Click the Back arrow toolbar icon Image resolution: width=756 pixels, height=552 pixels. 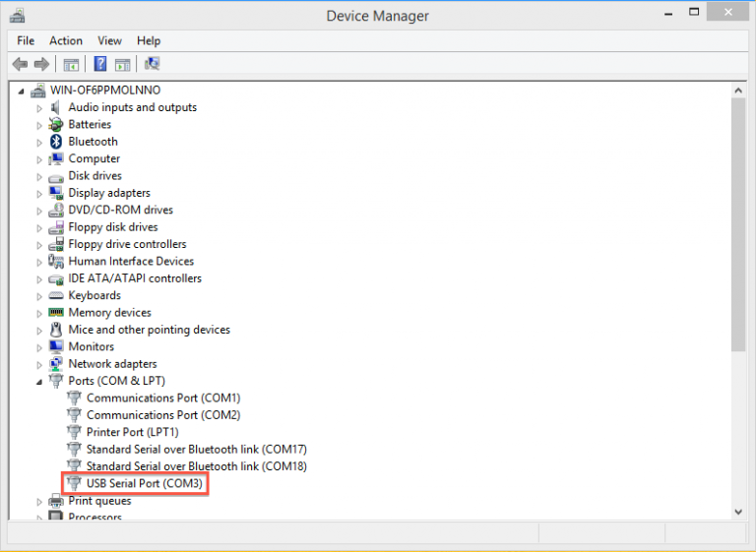[20, 64]
